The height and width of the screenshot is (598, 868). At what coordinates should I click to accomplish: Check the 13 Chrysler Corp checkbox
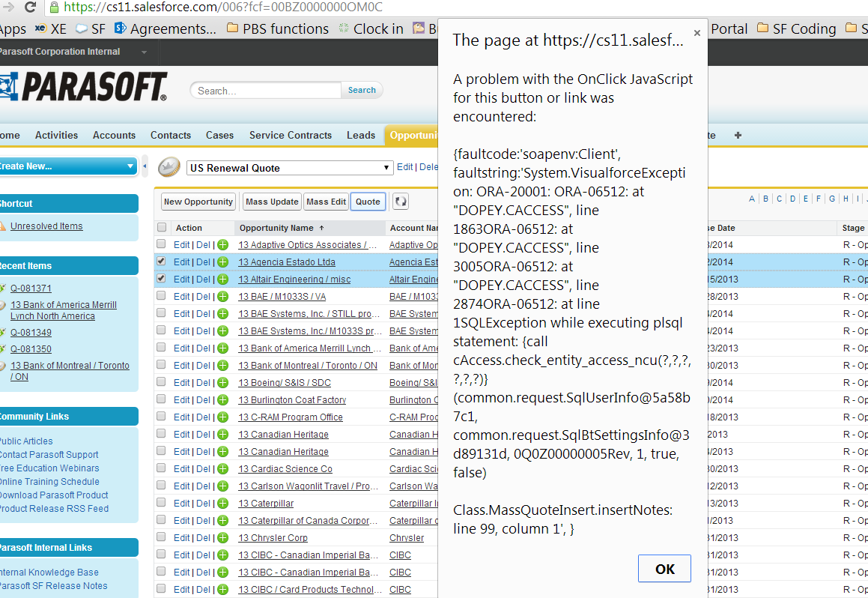pyautogui.click(x=161, y=537)
